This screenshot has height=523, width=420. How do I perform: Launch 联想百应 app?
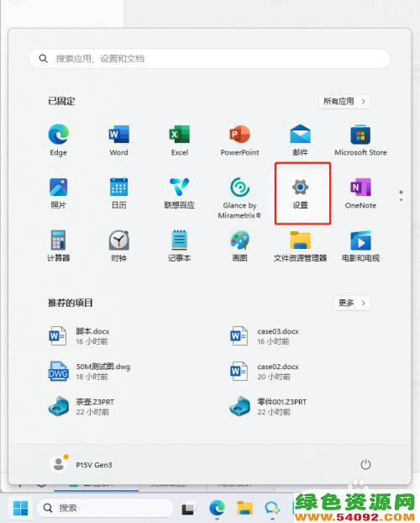179,193
